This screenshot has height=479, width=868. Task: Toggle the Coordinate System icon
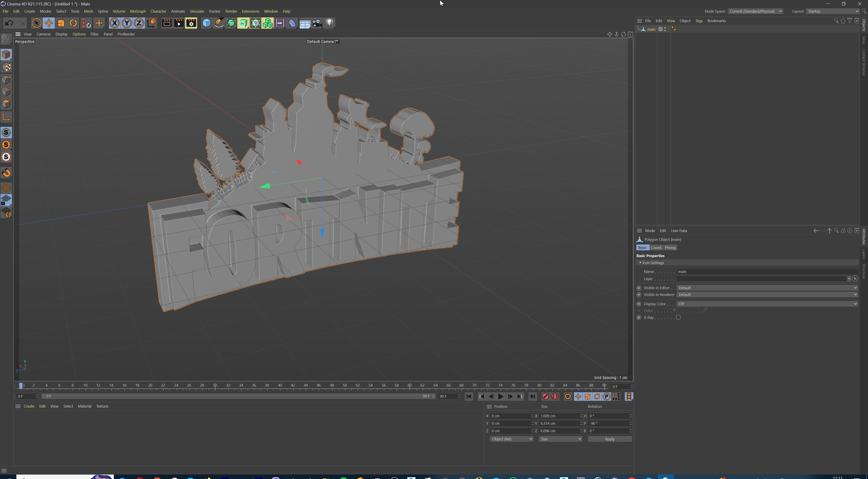tap(151, 23)
